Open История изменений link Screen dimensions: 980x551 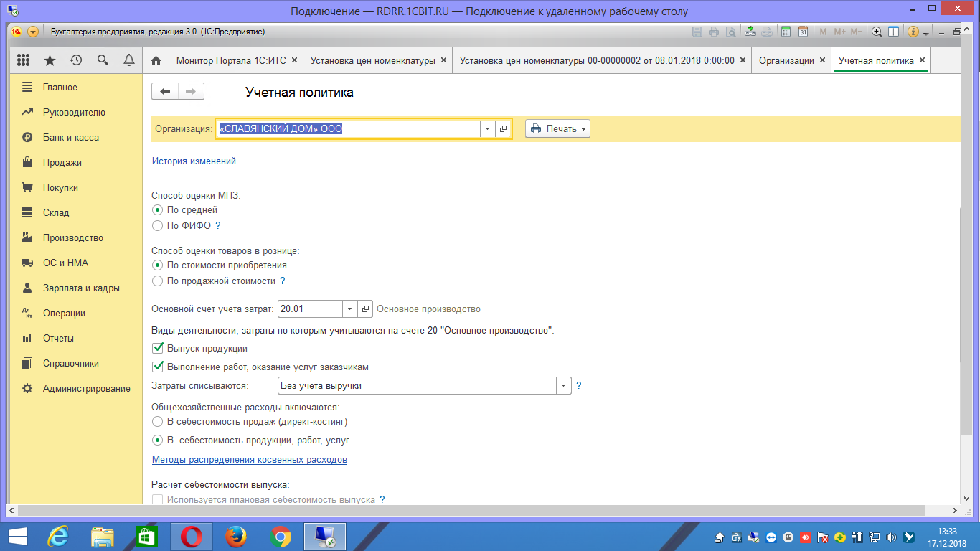click(194, 161)
